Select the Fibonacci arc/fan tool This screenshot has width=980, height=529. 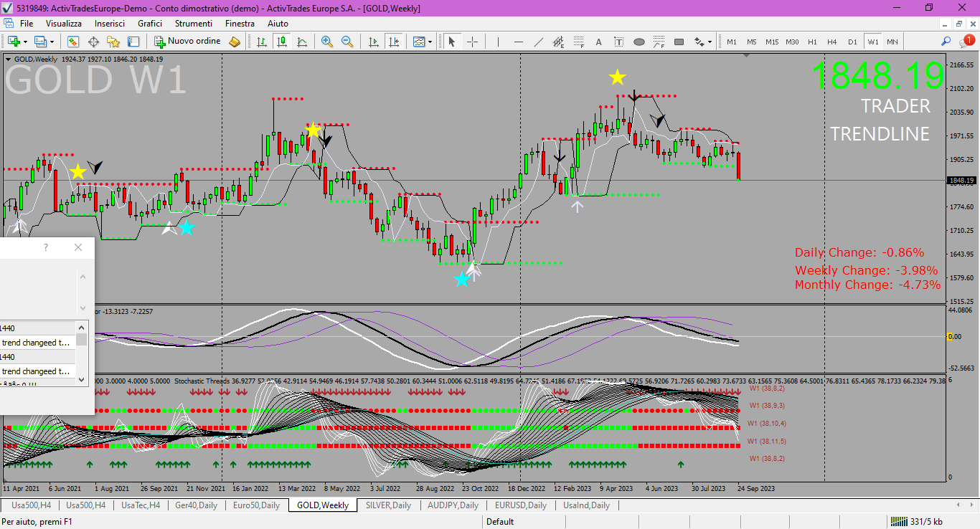659,42
